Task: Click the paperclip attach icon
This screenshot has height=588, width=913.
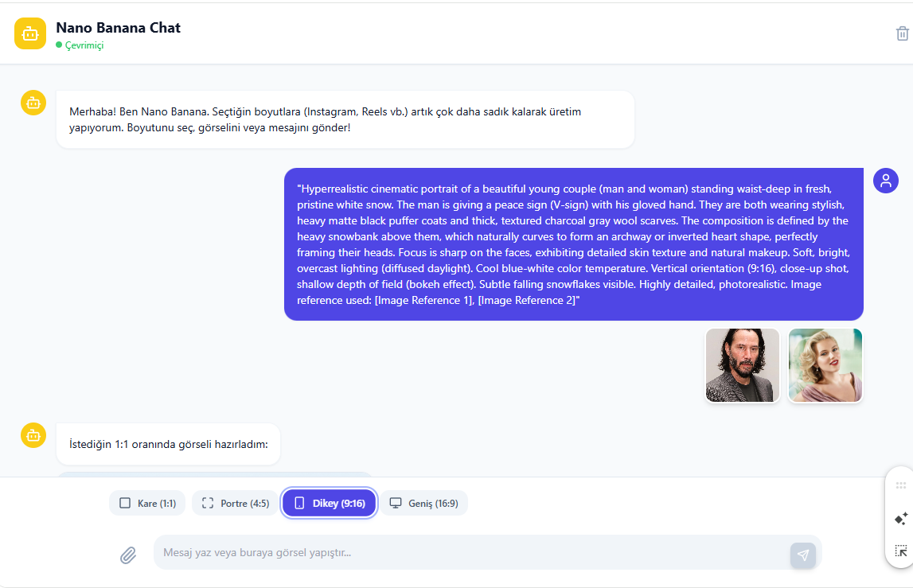Action: point(128,555)
